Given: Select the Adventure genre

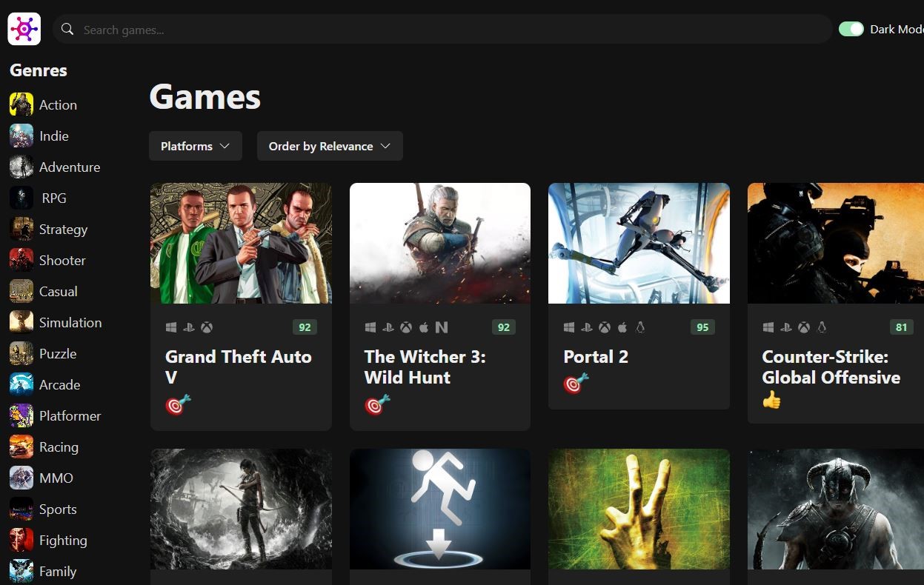Looking at the screenshot, I should 70,167.
